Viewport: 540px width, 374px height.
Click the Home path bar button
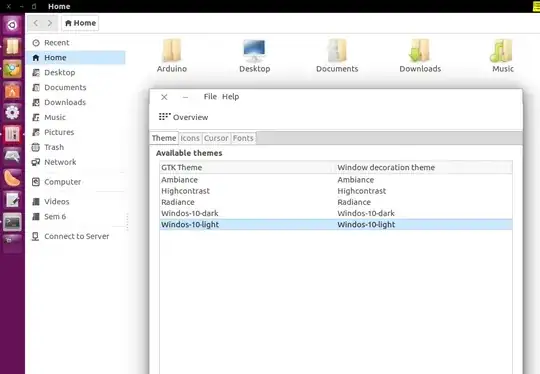click(x=80, y=23)
